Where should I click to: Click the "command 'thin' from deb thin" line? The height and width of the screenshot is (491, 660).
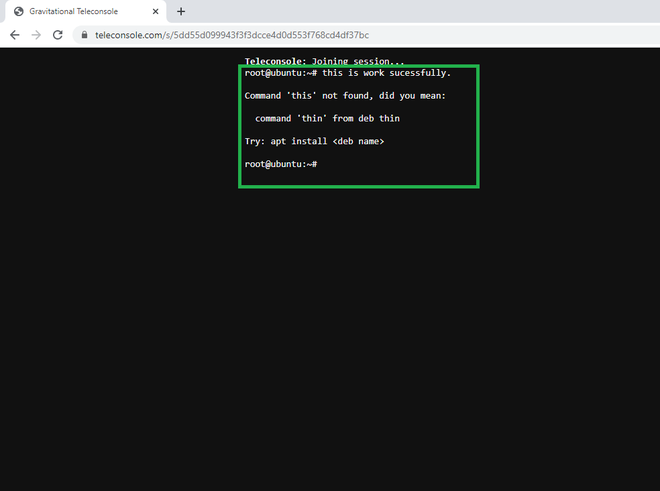coord(327,118)
